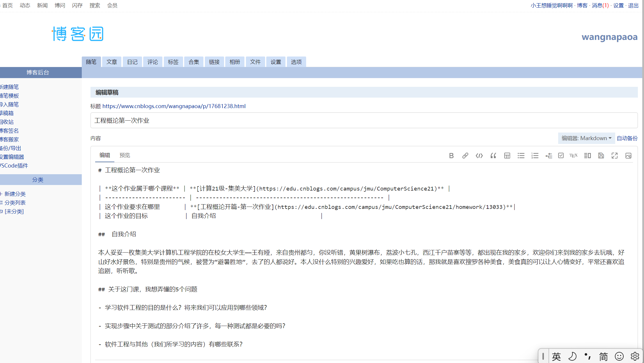Switch to the 预览 tab
This screenshot has width=644, height=363.
tap(125, 155)
